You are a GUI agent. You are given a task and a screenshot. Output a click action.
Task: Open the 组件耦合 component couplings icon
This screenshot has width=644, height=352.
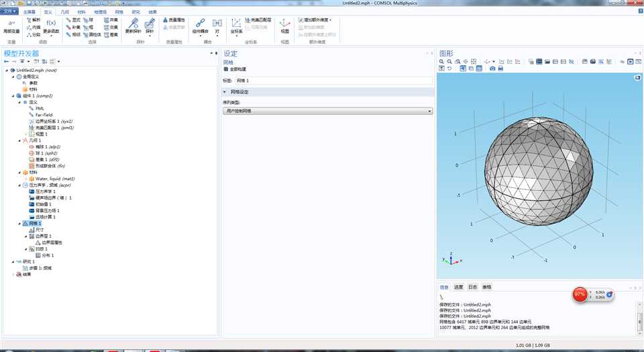point(201,26)
